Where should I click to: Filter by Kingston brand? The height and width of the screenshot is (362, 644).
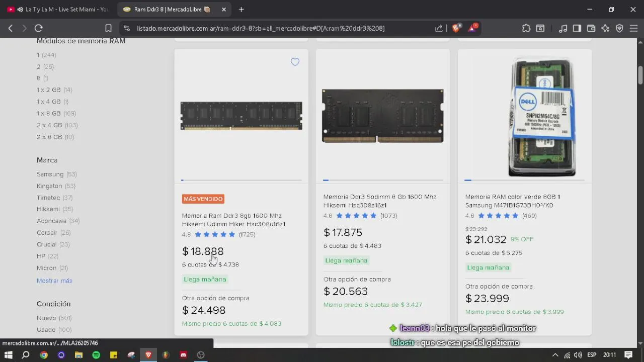(x=56, y=186)
